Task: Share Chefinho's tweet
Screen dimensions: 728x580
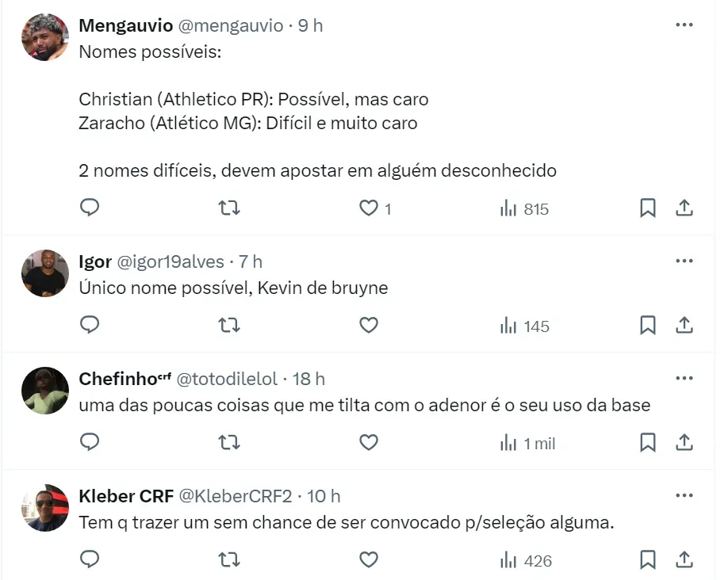Action: pyautogui.click(x=684, y=443)
